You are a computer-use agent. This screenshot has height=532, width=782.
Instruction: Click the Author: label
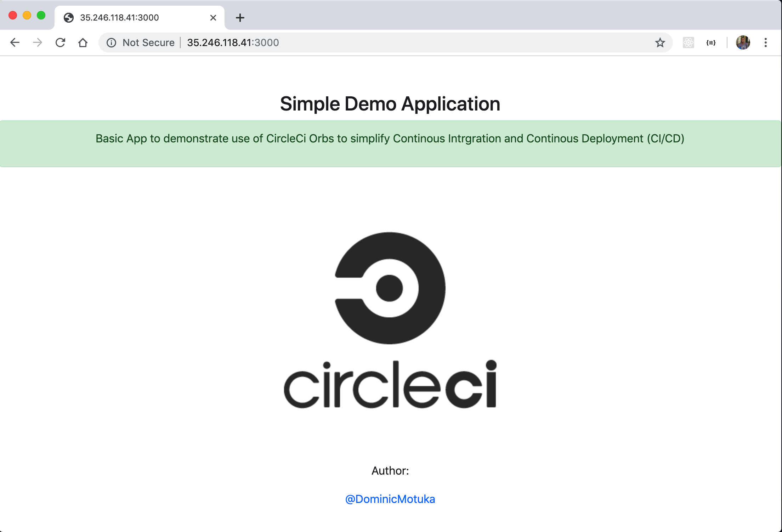[390, 471]
